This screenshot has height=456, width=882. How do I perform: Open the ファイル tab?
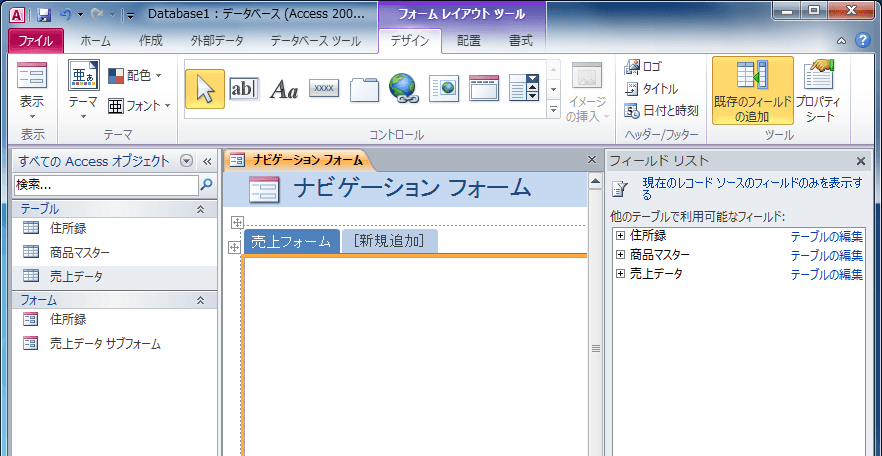[36, 40]
